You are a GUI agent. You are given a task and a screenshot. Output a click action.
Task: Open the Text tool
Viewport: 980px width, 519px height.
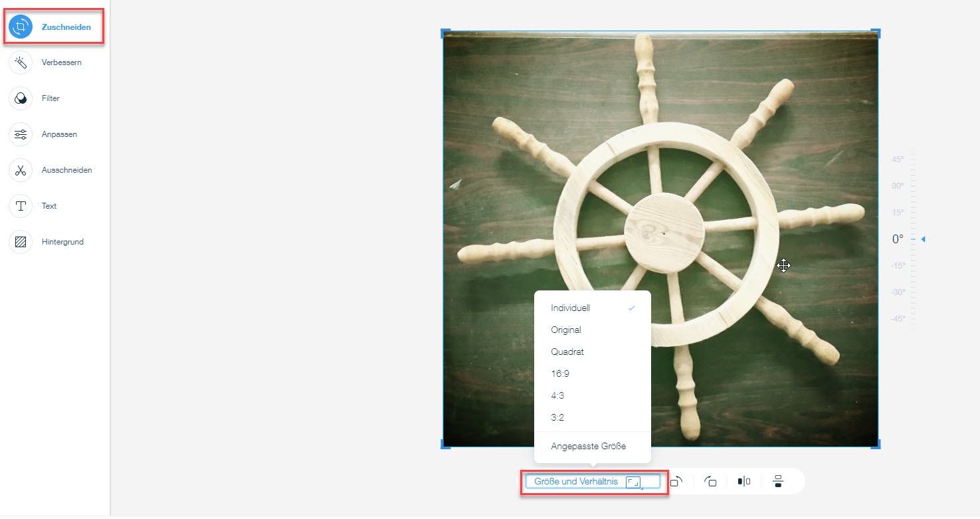coord(33,206)
